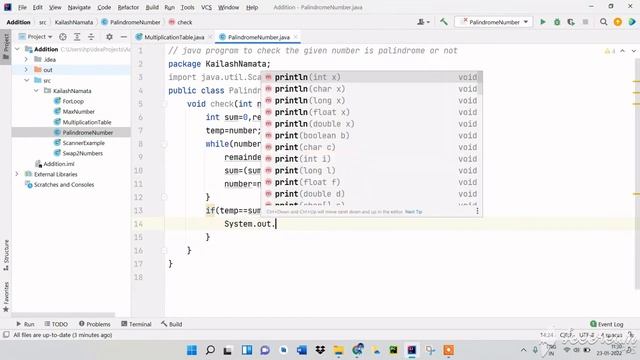This screenshot has height=360, width=640.
Task: Expand External Libraries node
Action: [17, 174]
